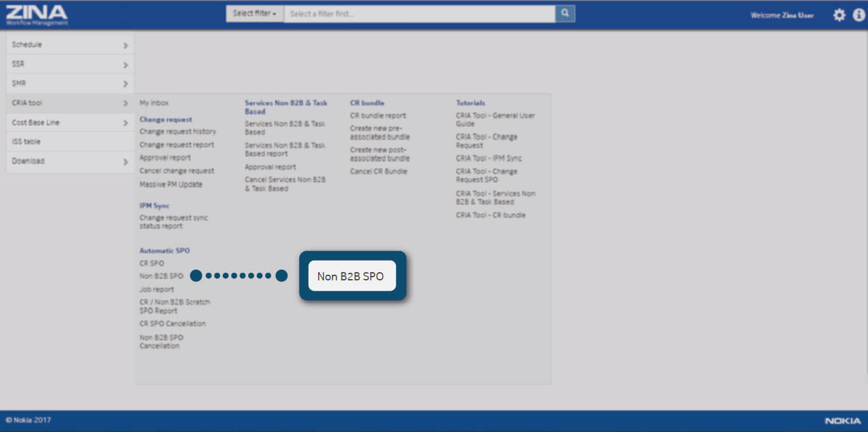Open My inbox link

coord(154,103)
